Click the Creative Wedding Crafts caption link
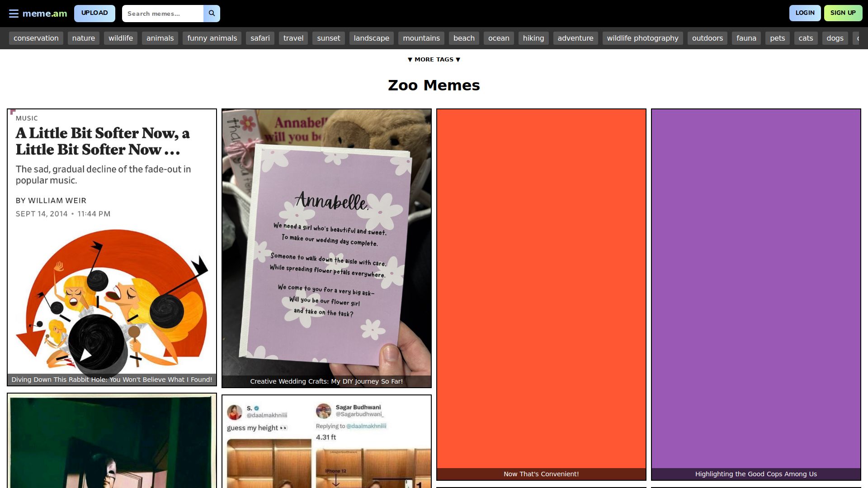The height and width of the screenshot is (488, 868). (326, 381)
